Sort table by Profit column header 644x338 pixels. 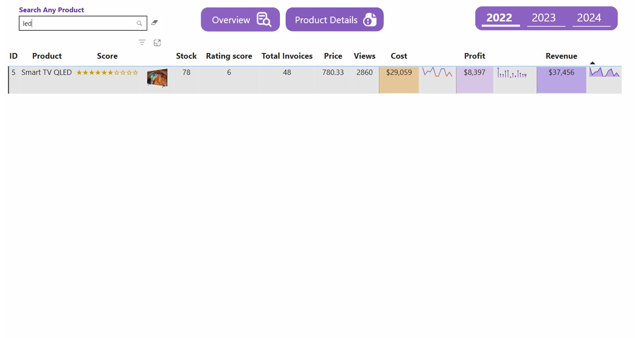coord(474,56)
